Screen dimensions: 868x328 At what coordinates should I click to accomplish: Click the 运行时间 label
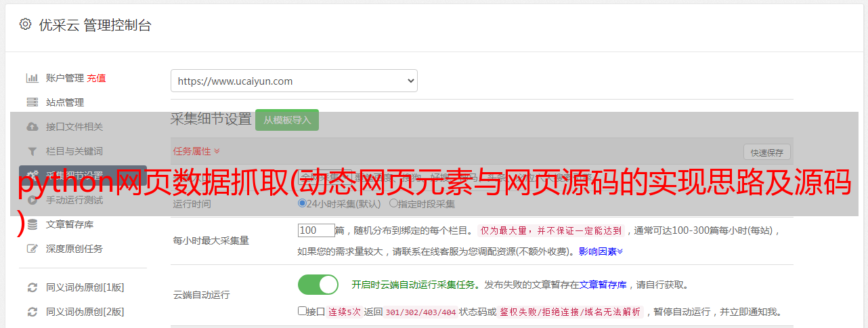point(192,203)
